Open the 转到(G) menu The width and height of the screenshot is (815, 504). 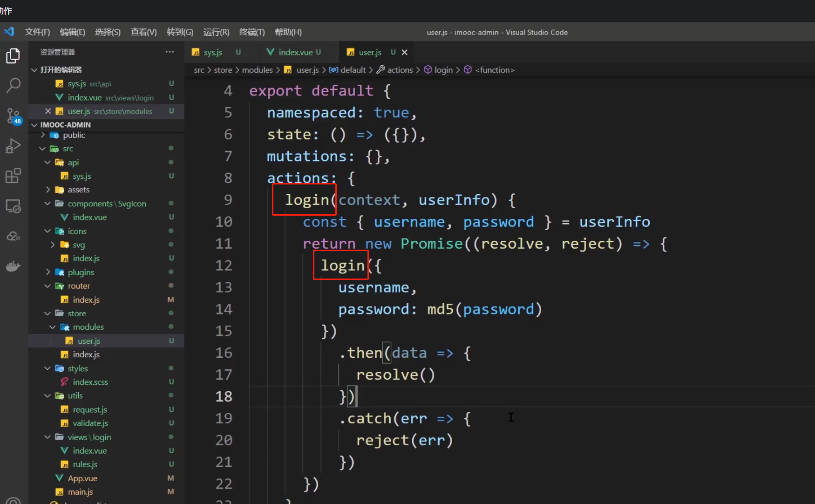[180, 32]
